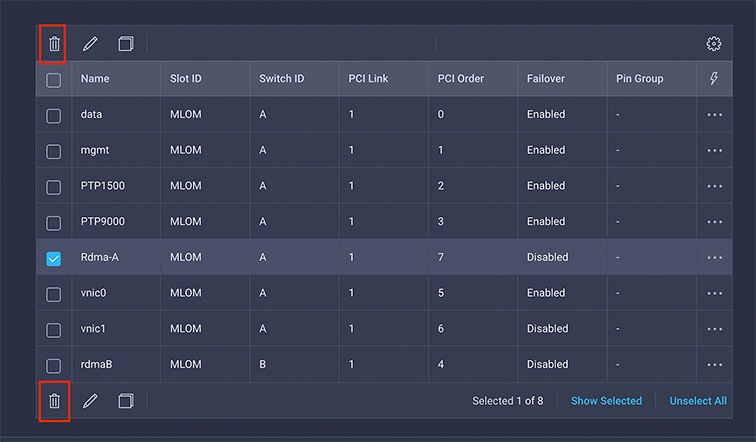This screenshot has width=756, height=442.
Task: Open the ellipsis menu for data row
Action: tap(715, 115)
